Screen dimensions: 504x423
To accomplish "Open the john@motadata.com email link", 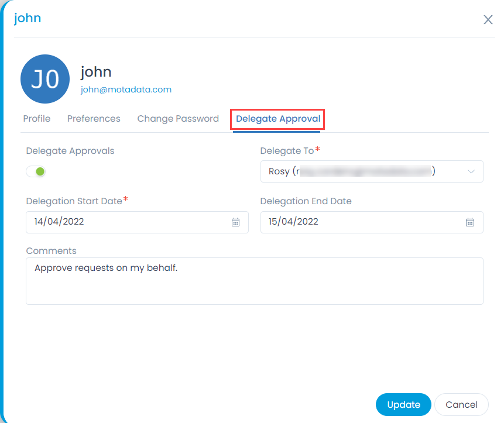I will tap(126, 90).
